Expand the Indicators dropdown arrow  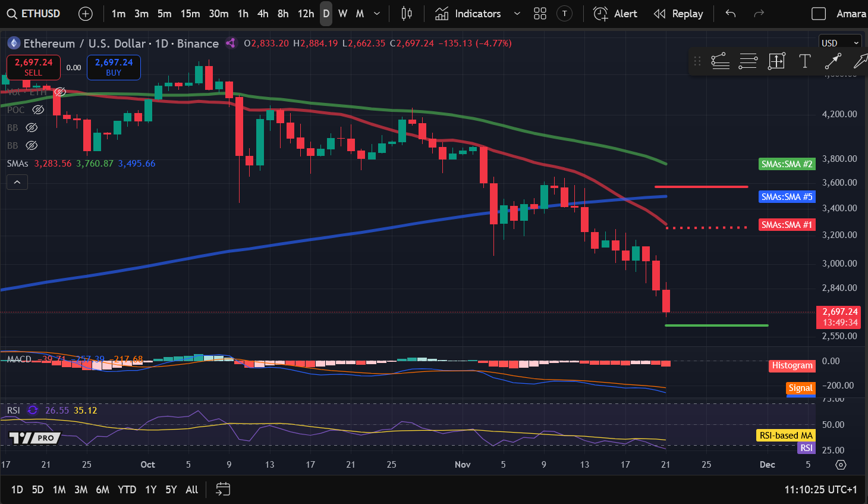[x=516, y=13]
